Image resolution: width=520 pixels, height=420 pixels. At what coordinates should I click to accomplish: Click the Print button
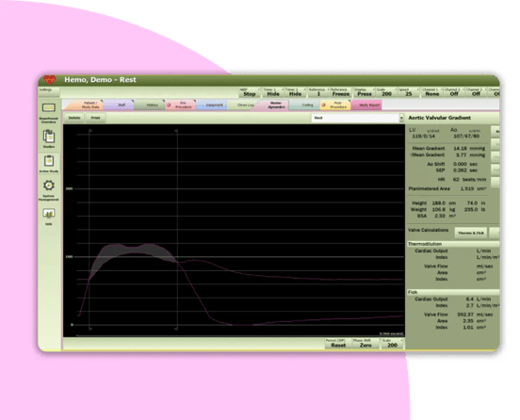95,118
